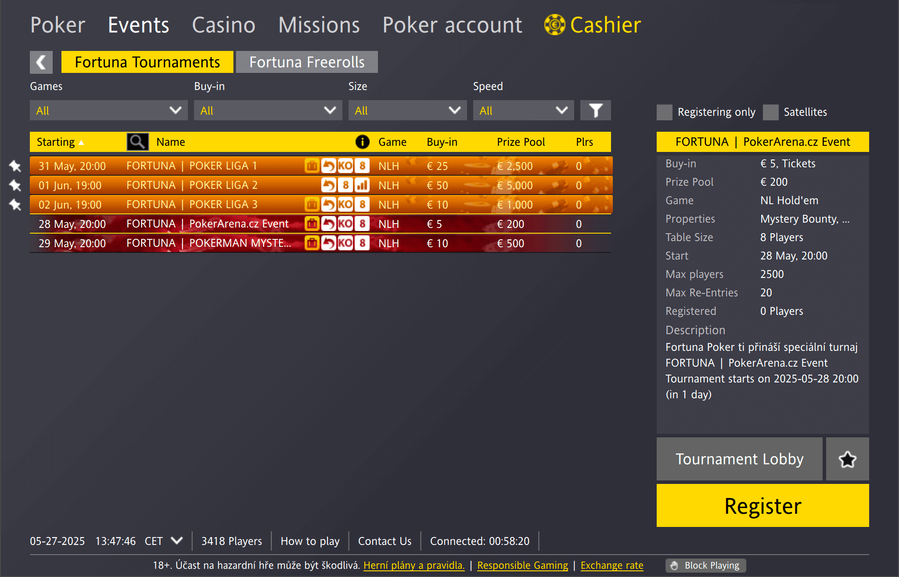Click KO icon on PokerArena.cz Event row
The height and width of the screenshot is (577, 899).
coord(345,224)
